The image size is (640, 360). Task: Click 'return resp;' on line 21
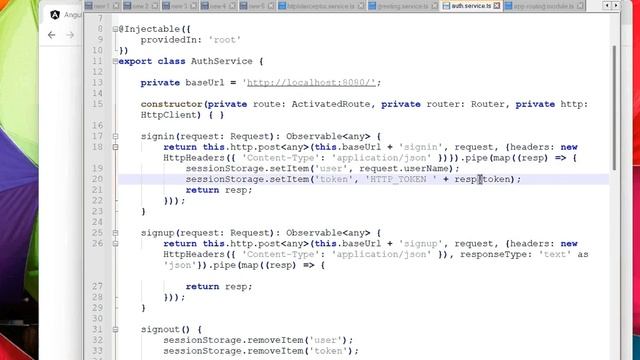click(x=219, y=190)
